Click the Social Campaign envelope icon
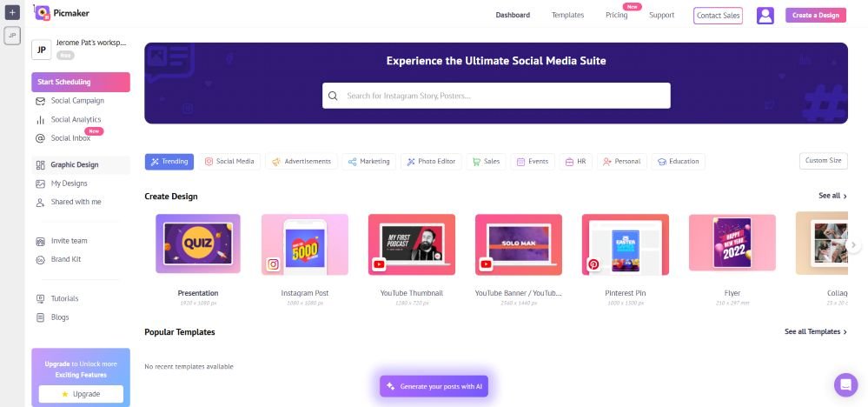 (41, 102)
